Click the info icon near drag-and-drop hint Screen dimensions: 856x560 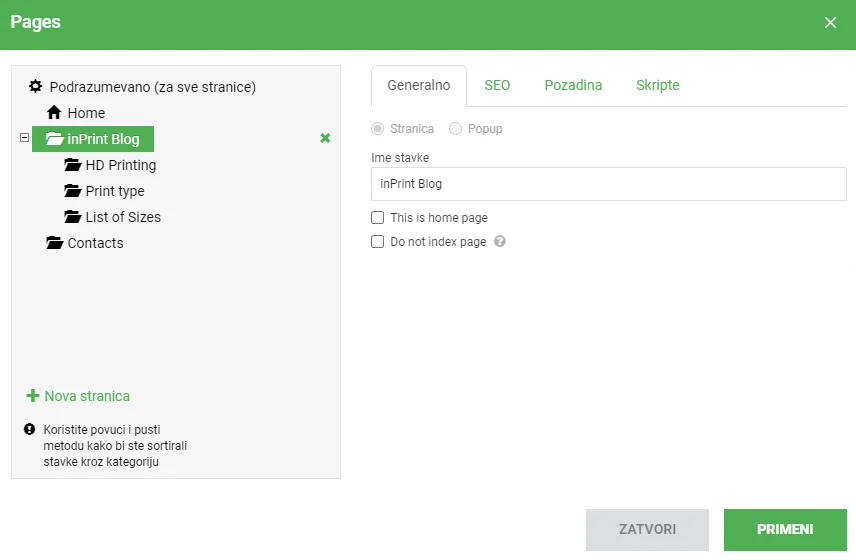click(x=29, y=430)
